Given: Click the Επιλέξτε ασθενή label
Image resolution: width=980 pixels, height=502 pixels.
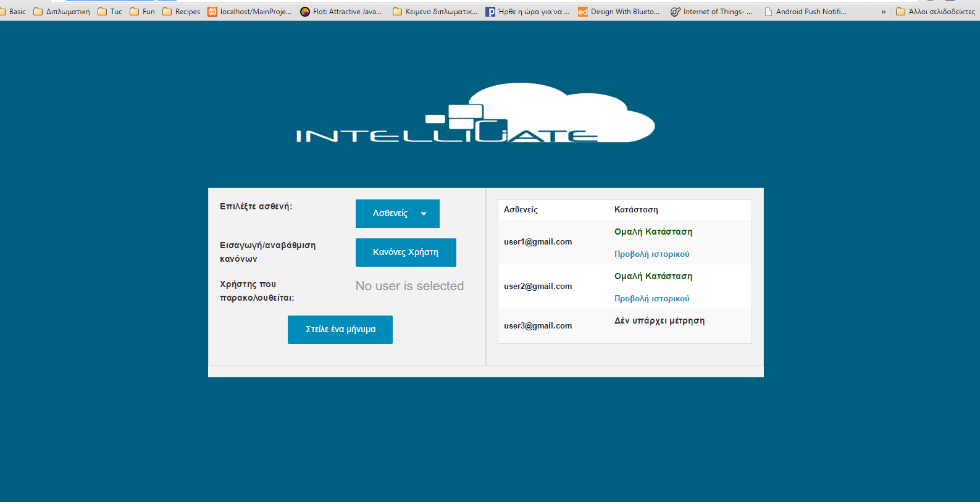Looking at the screenshot, I should (256, 206).
